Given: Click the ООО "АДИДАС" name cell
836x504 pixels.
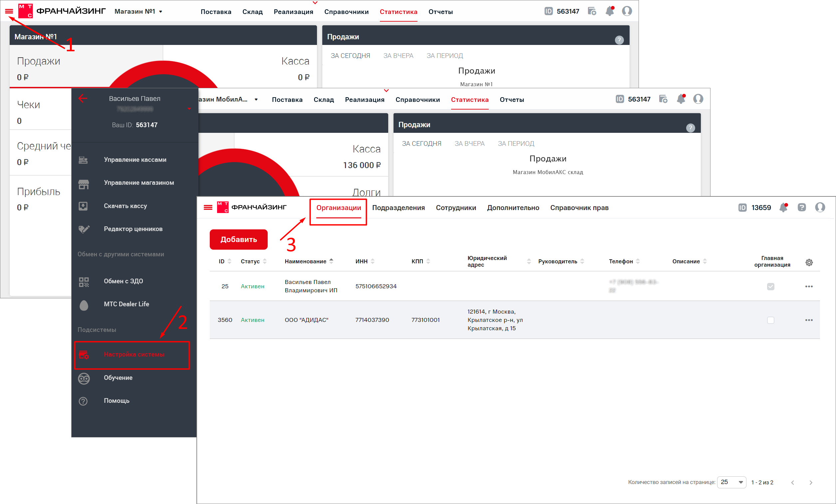Looking at the screenshot, I should tap(306, 320).
